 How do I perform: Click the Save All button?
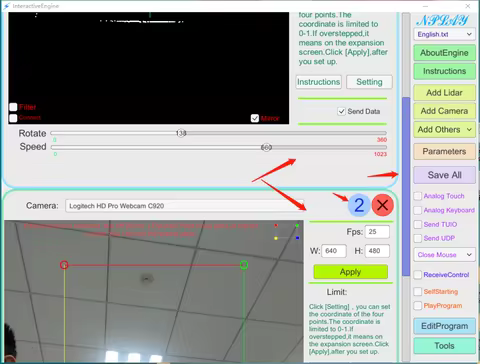pos(445,175)
